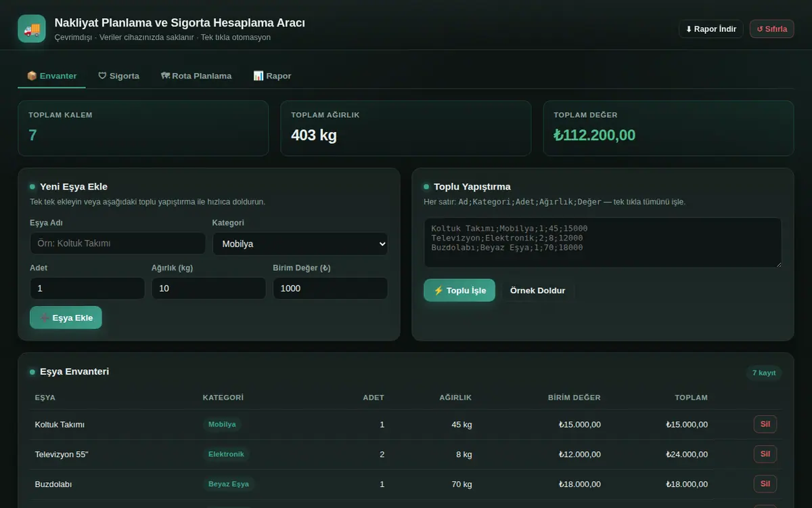812x508 pixels.
Task: Reset all data with Sıfırla button
Action: click(x=771, y=29)
